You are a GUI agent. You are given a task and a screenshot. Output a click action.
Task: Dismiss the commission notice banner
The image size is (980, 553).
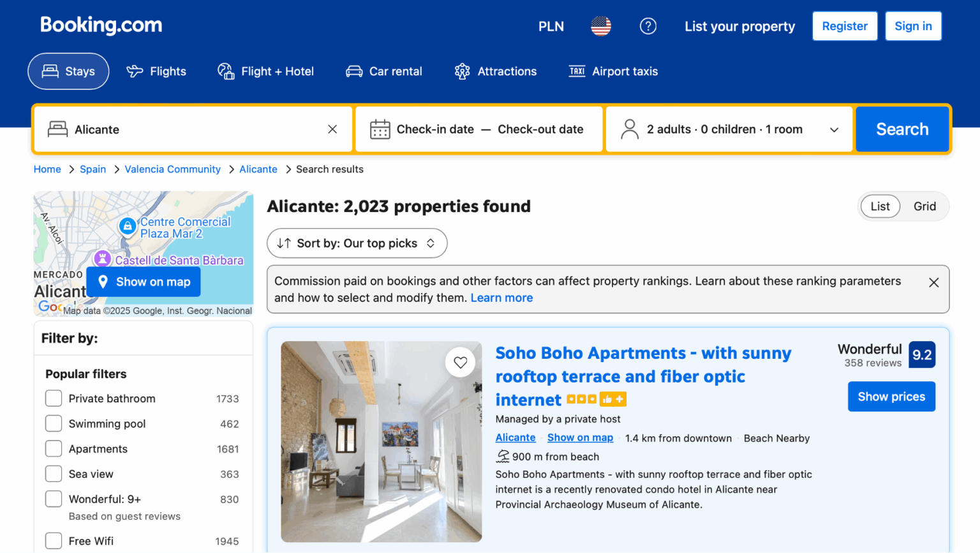click(933, 282)
